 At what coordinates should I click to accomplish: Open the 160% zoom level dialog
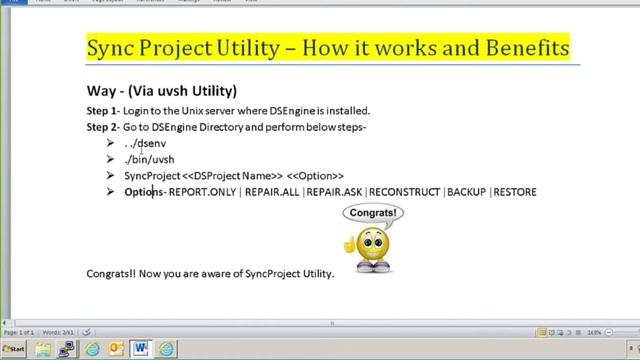tap(594, 333)
